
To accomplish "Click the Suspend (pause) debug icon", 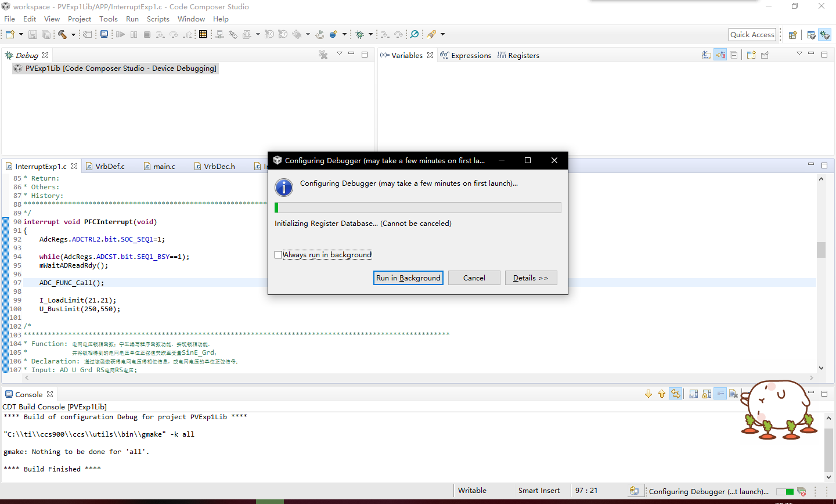I will click(134, 34).
